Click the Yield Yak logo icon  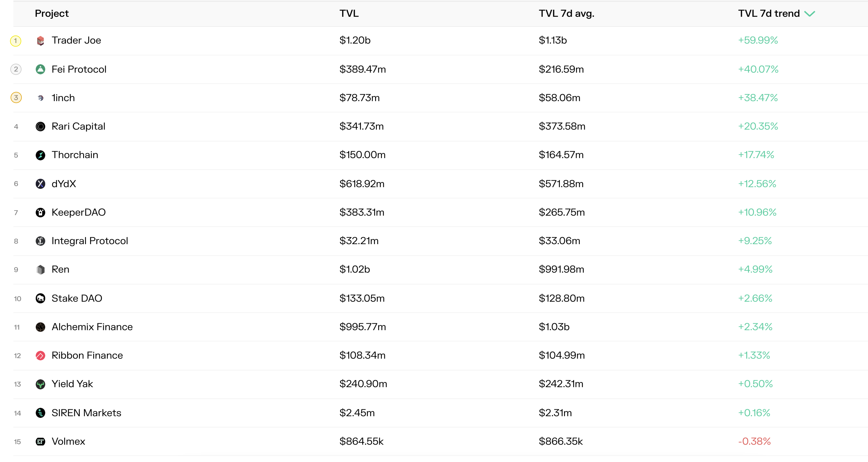click(40, 384)
